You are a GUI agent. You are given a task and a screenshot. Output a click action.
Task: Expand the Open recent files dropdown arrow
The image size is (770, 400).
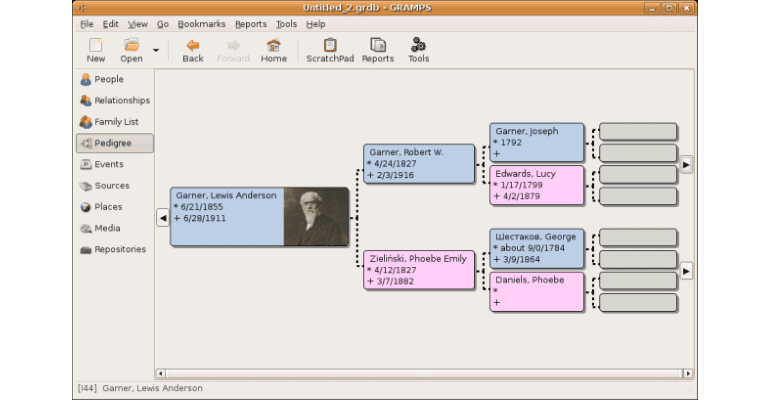click(x=155, y=49)
